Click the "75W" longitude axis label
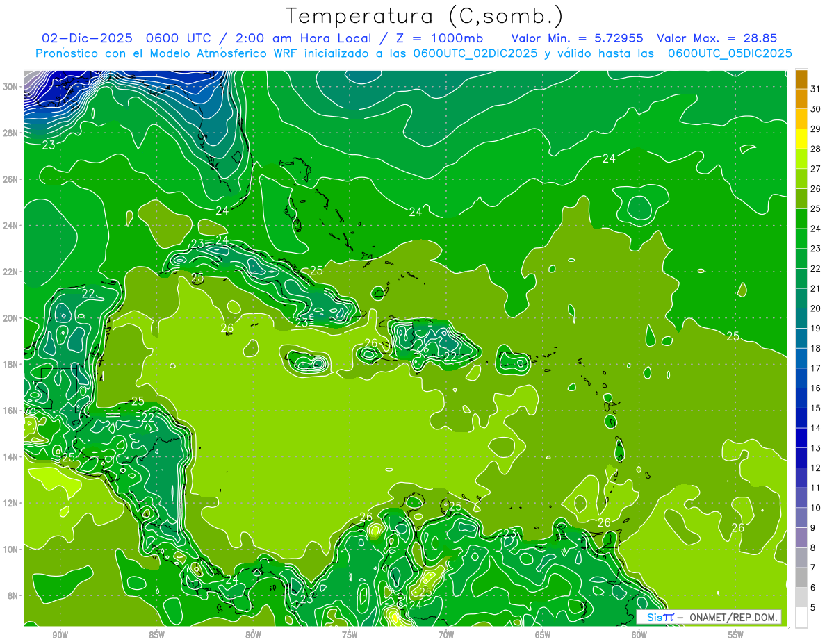This screenshot has height=644, width=834. 350,636
